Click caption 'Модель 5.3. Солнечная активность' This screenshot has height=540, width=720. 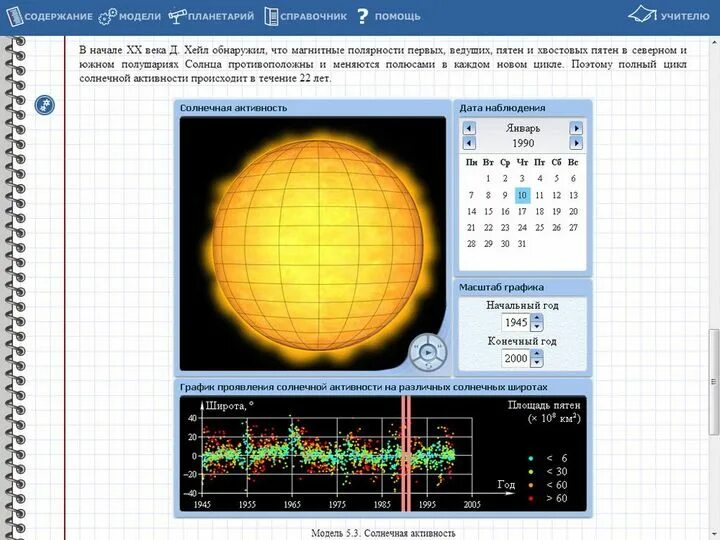(x=383, y=533)
